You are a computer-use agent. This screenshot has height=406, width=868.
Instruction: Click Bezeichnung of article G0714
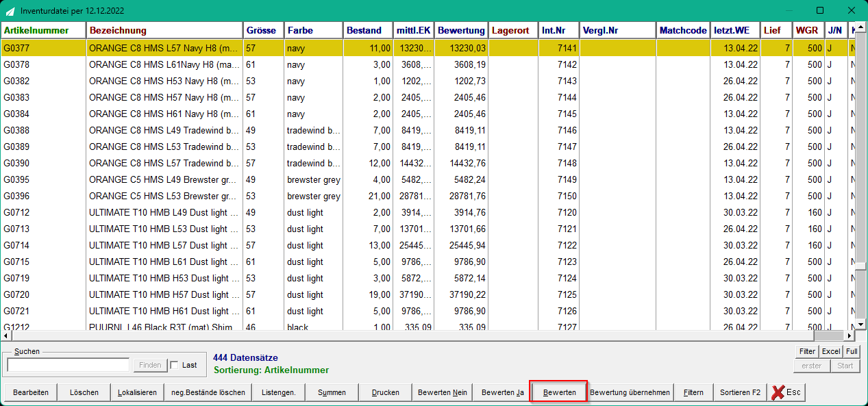[x=164, y=245]
